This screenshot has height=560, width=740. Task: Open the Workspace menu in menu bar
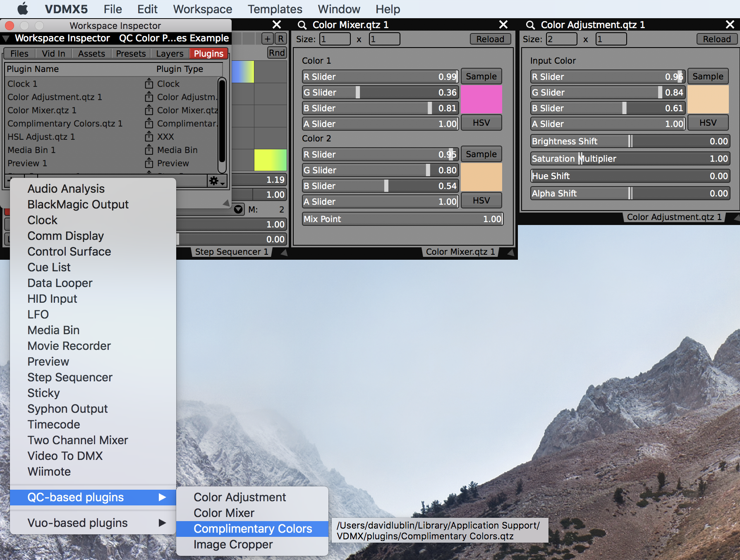click(203, 9)
